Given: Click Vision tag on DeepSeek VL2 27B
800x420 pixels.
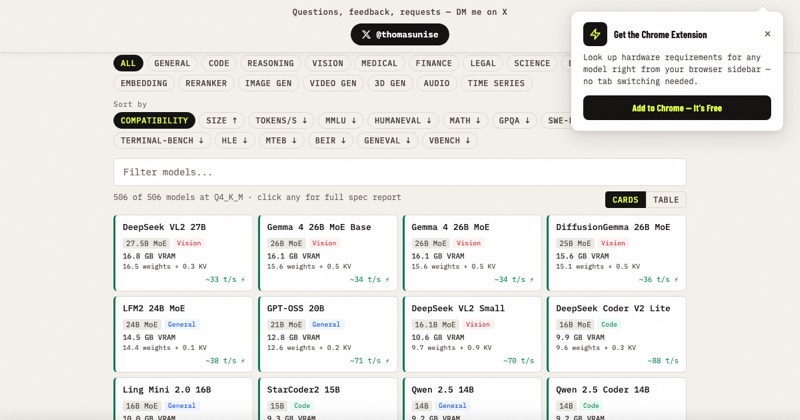Looking at the screenshot, I should (189, 243).
